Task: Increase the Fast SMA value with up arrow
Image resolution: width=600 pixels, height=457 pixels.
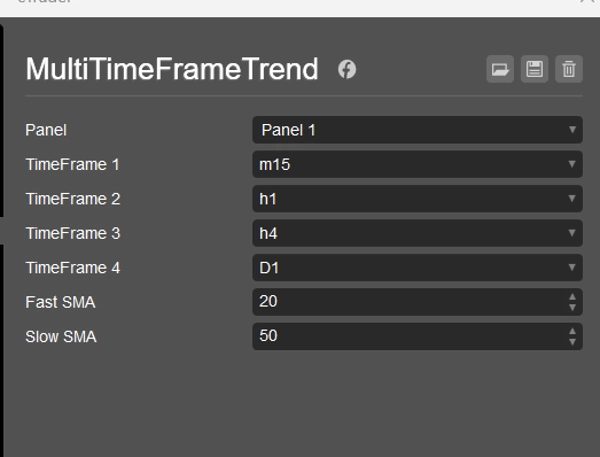Action: tap(572, 296)
